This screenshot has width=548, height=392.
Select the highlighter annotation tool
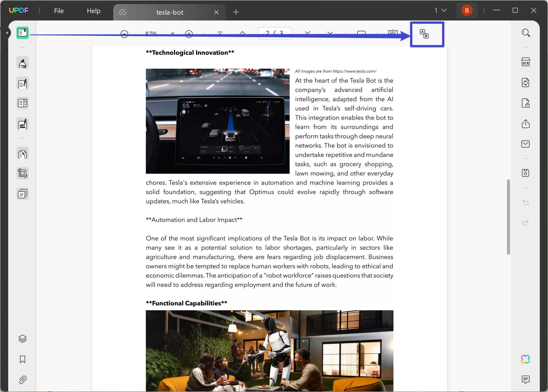click(22, 63)
